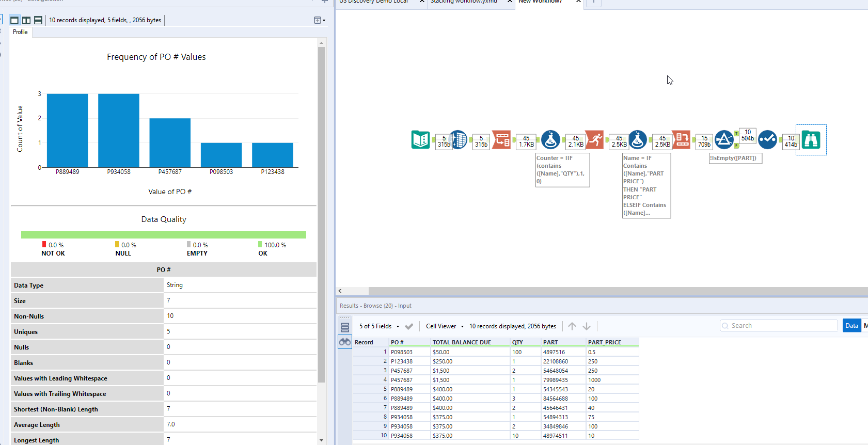The width and height of the screenshot is (868, 445).
Task: Open the '5 of 5 Fields' dropdown
Action: [379, 326]
